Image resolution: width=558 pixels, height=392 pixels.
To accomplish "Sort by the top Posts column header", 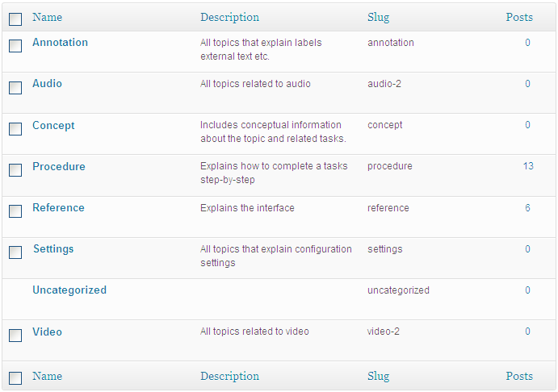I will pos(519,17).
